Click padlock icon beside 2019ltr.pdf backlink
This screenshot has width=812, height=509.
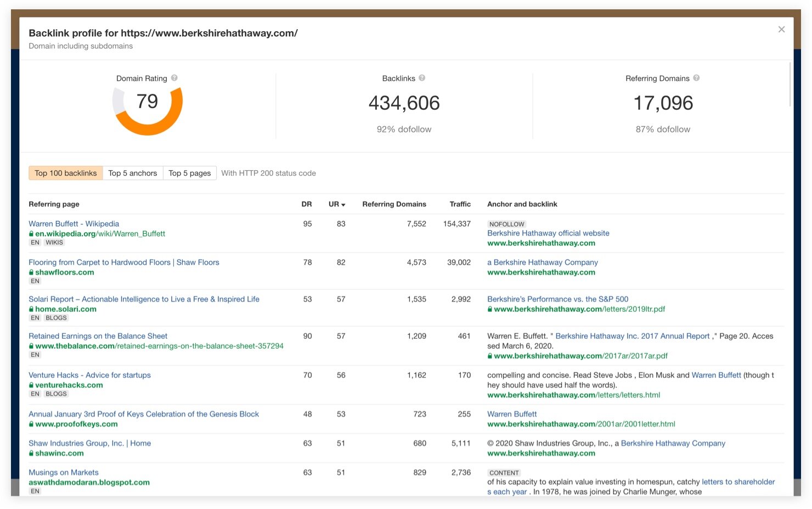490,309
